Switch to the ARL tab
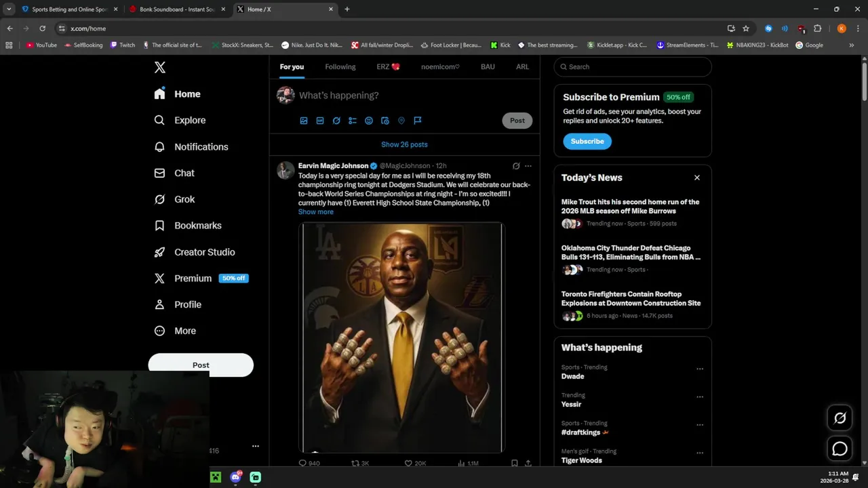Viewport: 868px width, 488px height. (x=522, y=67)
